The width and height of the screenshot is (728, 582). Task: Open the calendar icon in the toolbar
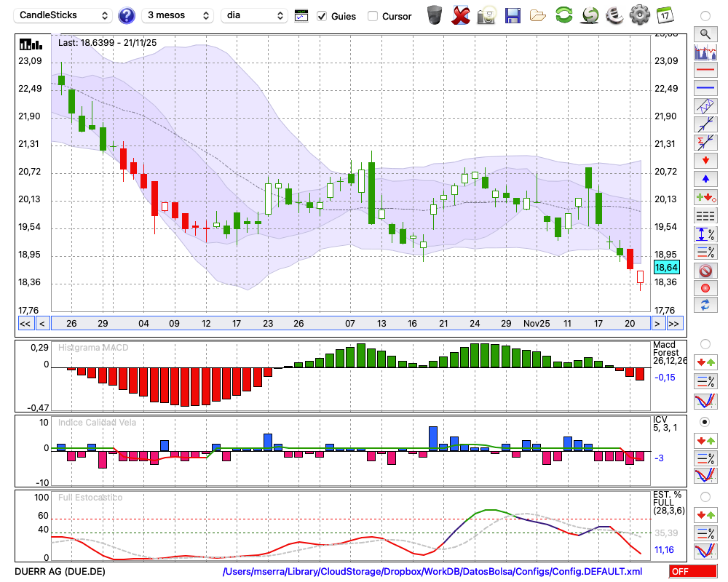[x=665, y=15]
